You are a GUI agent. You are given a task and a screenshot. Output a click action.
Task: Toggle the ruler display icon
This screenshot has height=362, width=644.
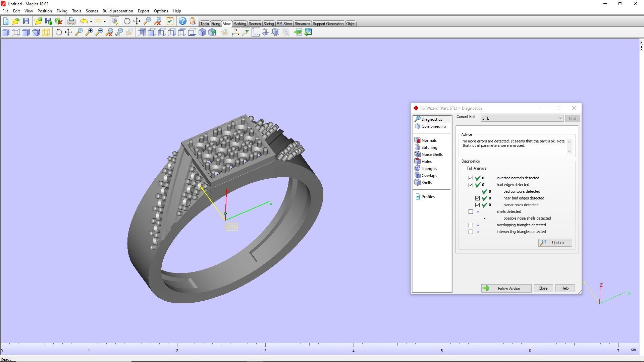coord(256,32)
